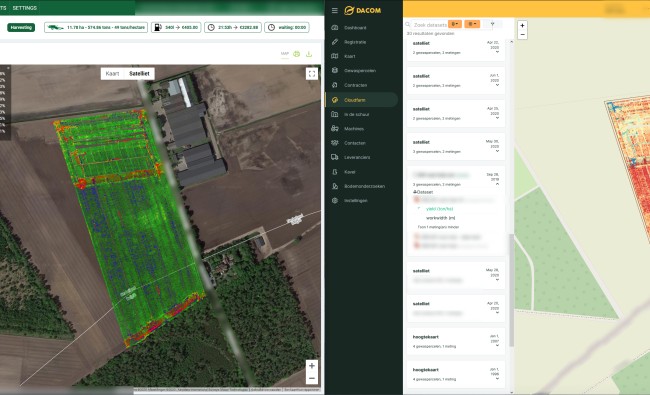
Task: Expand the hoogtekaart Jan 1 1997 card
Action: tap(497, 346)
